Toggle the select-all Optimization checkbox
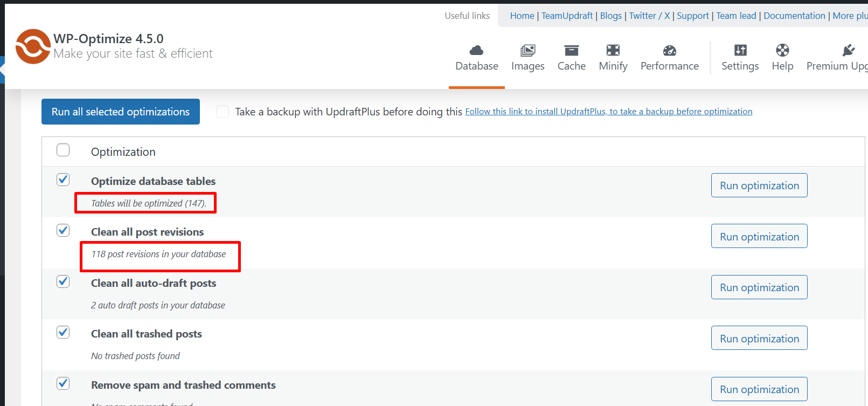Screen dimensions: 868x406 [x=63, y=150]
